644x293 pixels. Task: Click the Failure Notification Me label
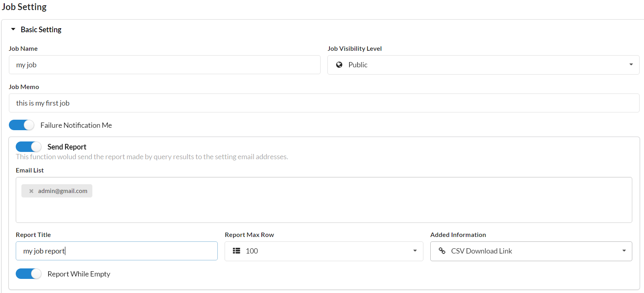[x=76, y=125]
